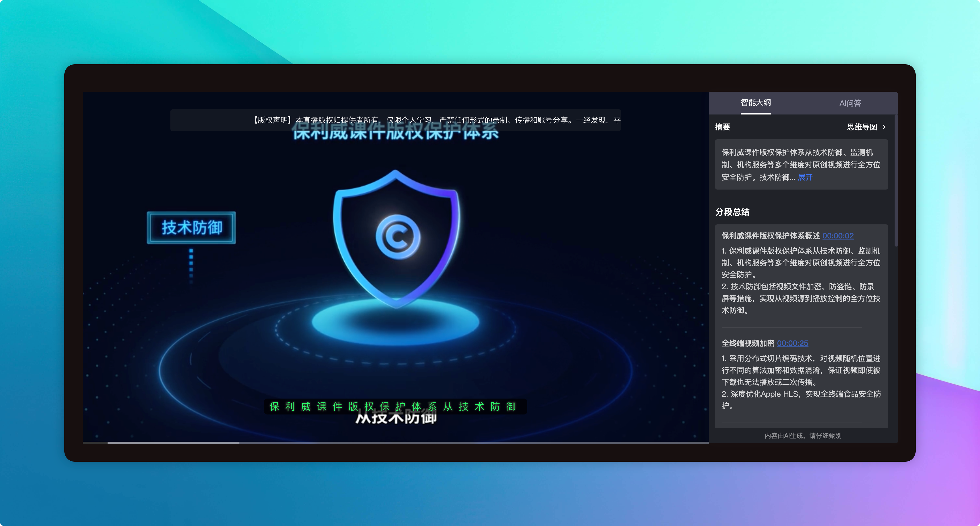Click the point starting 2. 深度优化Apple HLS
The width and height of the screenshot is (980, 526).
pos(801,400)
